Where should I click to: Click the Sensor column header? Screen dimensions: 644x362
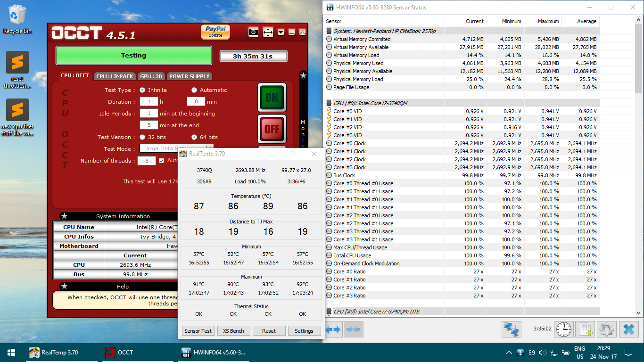(x=384, y=21)
